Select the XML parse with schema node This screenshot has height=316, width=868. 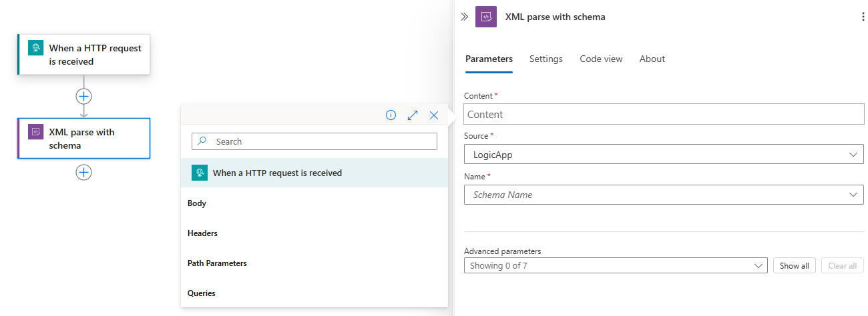(83, 139)
